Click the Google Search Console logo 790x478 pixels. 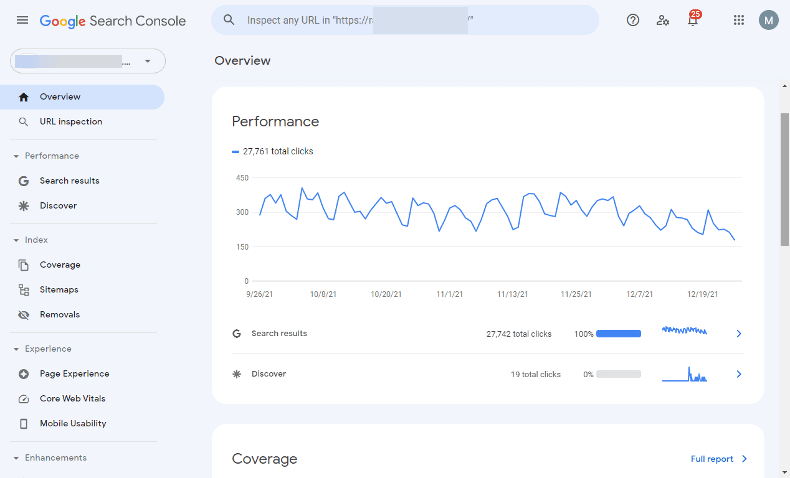(113, 21)
